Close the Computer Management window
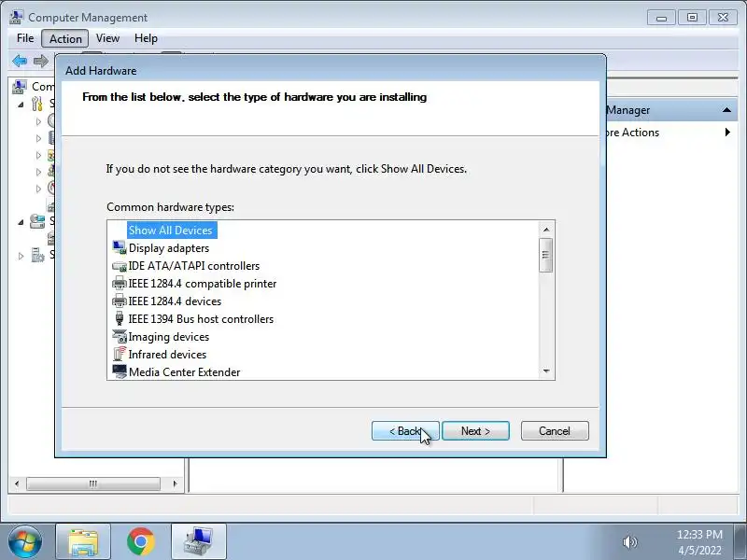 pos(723,18)
